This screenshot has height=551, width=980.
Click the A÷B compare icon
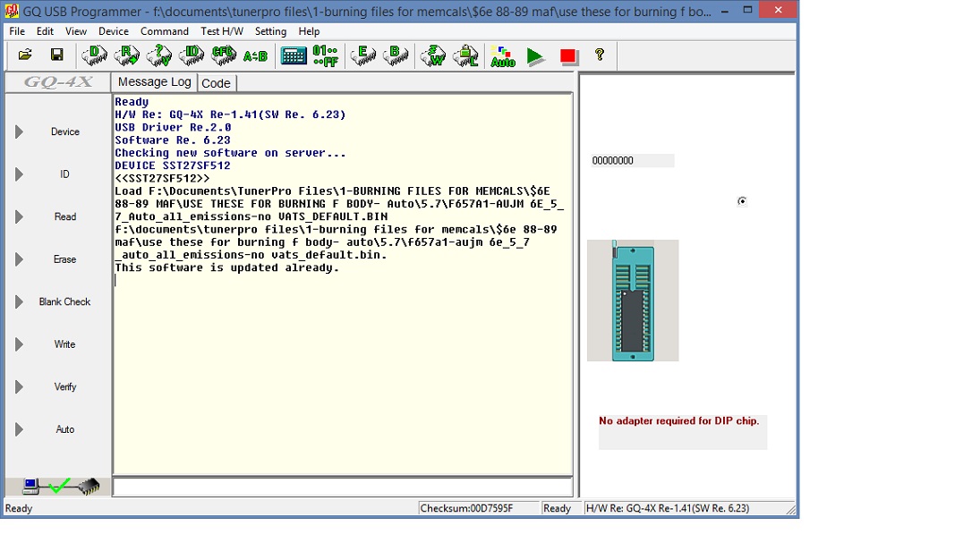(x=255, y=56)
